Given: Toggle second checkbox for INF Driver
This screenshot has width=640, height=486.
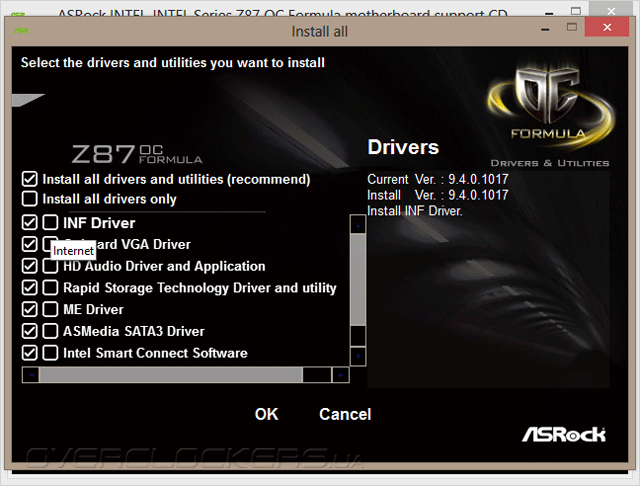Looking at the screenshot, I should pyautogui.click(x=50, y=222).
